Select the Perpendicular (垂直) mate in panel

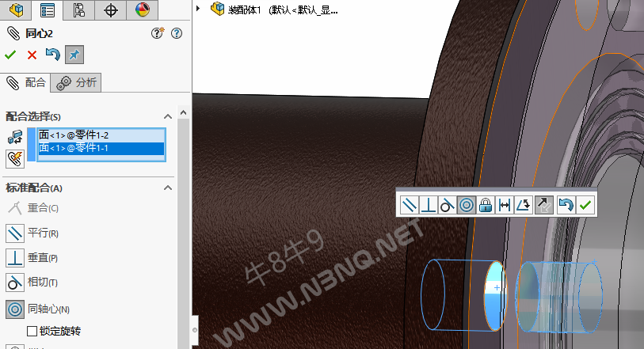click(16, 258)
